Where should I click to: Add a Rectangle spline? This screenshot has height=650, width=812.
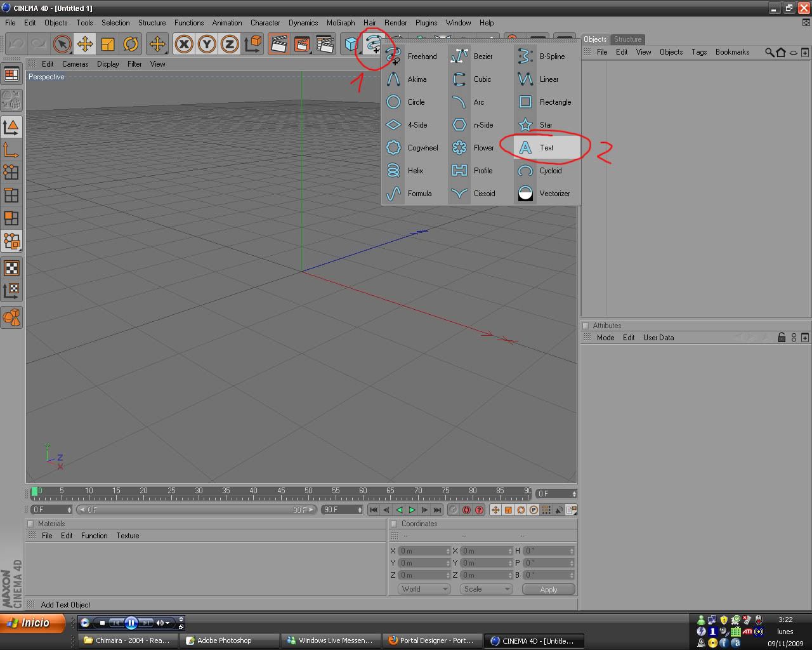546,102
